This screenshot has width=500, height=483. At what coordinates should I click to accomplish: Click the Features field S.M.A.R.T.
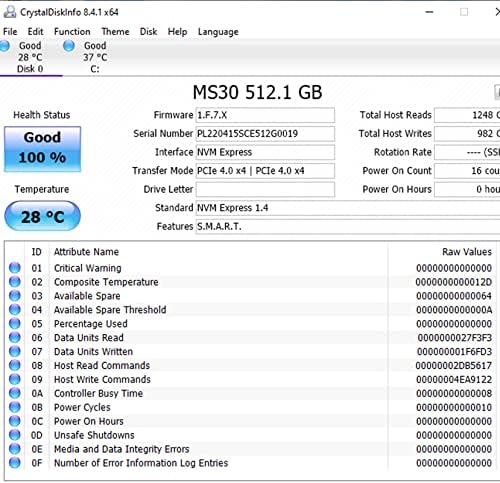[x=348, y=227]
